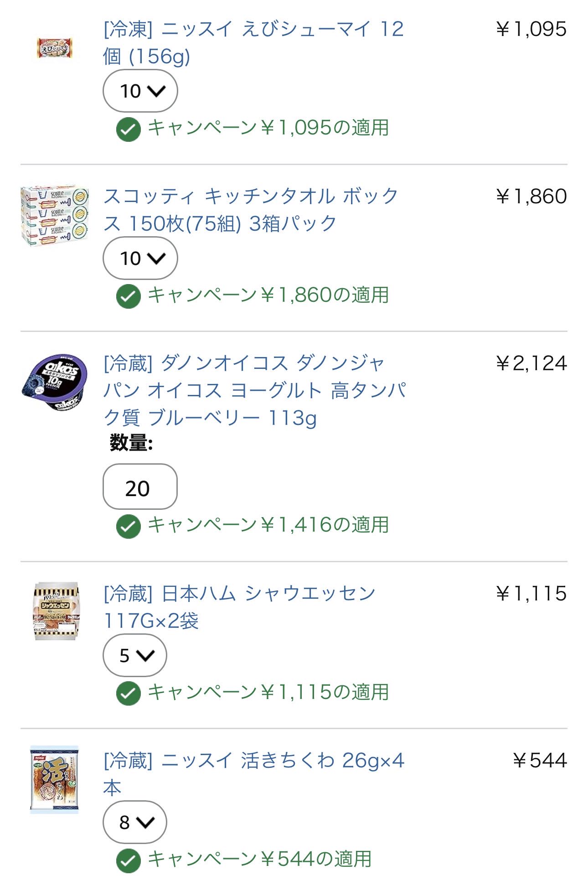The width and height of the screenshot is (588, 891).
Task: Open the Schau Essen sausage quantity dropdown
Action: (x=135, y=655)
